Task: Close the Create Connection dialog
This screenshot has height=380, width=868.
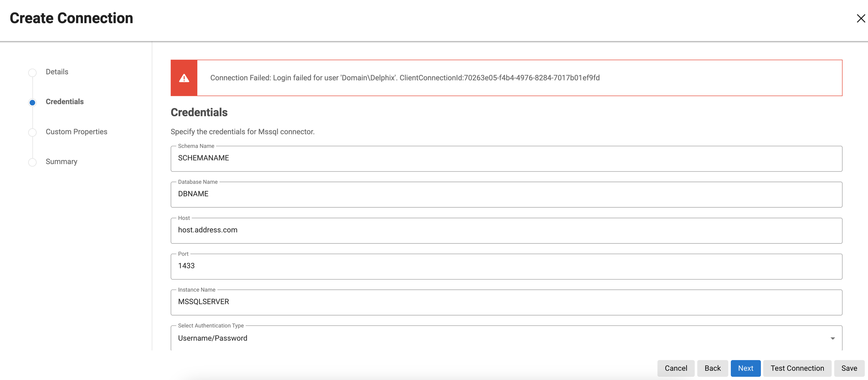Action: click(861, 18)
